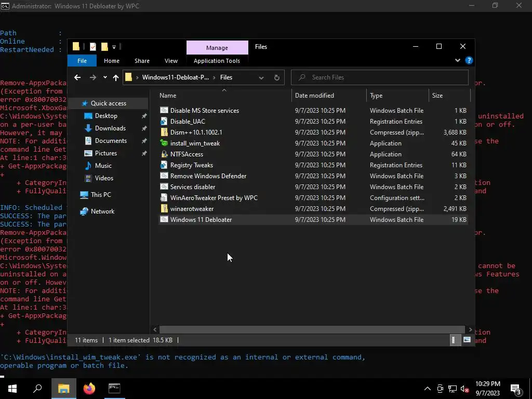Image resolution: width=532 pixels, height=399 pixels.
Task: Show hidden tray icons chevron
Action: click(428, 389)
